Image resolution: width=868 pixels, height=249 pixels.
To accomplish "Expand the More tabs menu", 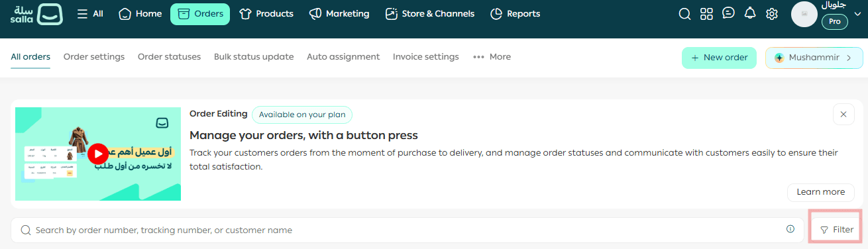I will point(492,57).
